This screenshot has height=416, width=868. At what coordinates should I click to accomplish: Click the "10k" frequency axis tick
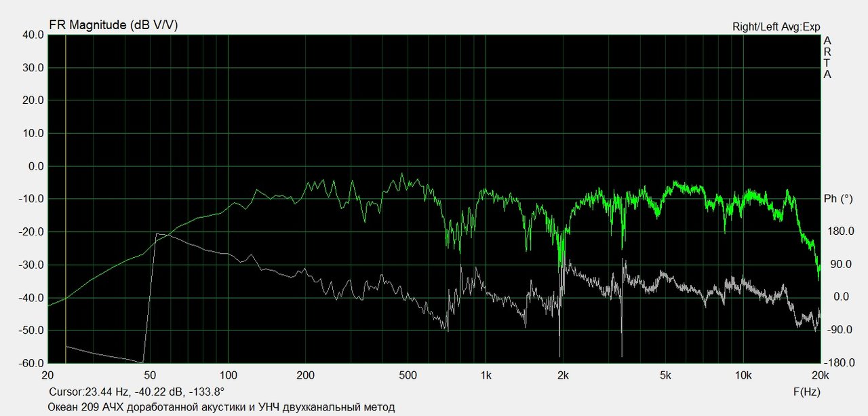[x=743, y=376]
